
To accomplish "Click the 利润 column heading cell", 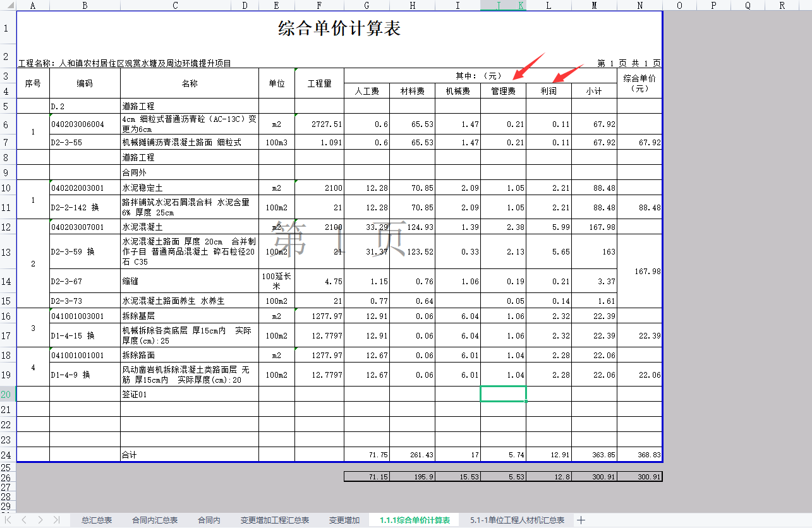I will point(548,91).
